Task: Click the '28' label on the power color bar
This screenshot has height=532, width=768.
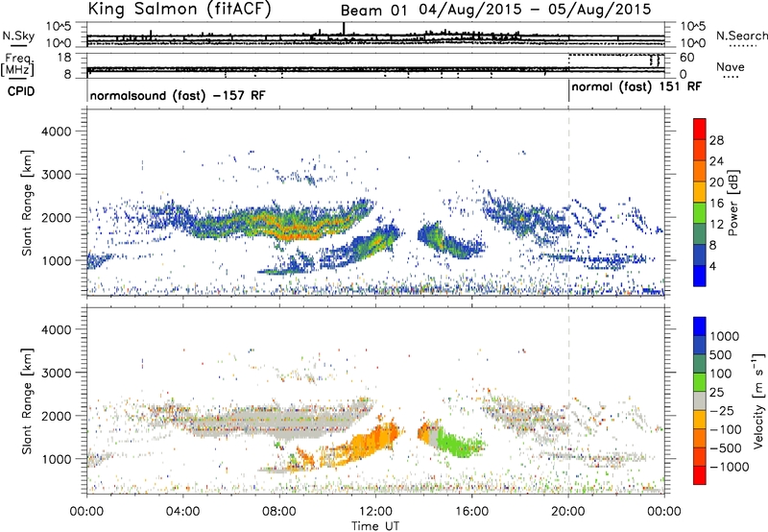Action: click(x=716, y=140)
